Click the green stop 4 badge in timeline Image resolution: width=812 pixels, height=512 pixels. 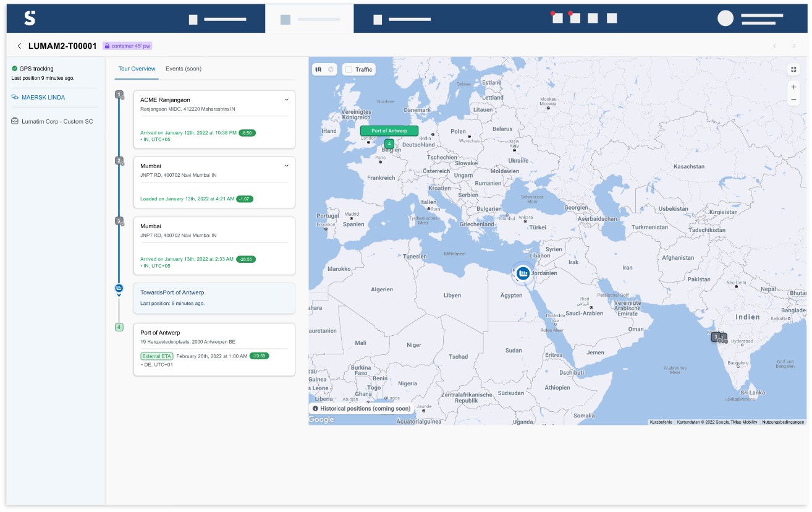[x=119, y=327]
